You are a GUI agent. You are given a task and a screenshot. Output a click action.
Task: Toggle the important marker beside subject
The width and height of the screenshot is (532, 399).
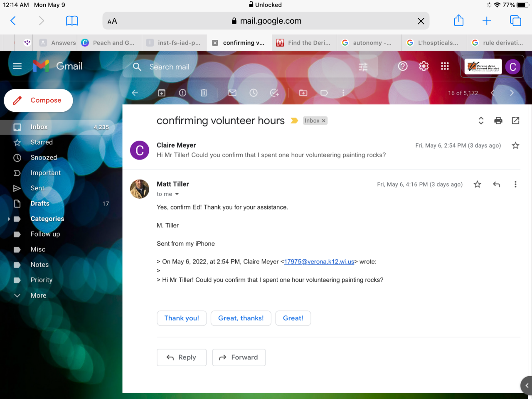pos(294,121)
